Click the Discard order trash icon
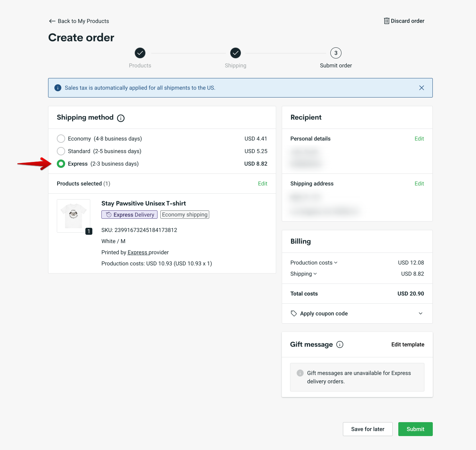The image size is (476, 450). tap(386, 21)
